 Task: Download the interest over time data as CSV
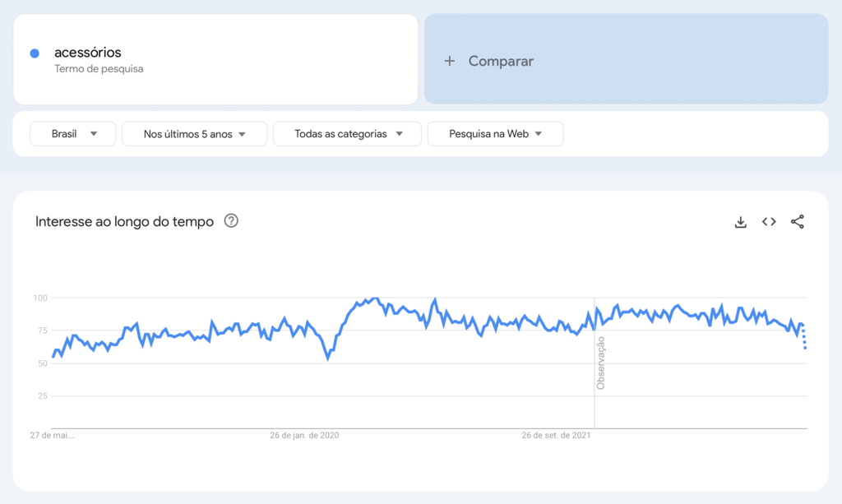741,221
